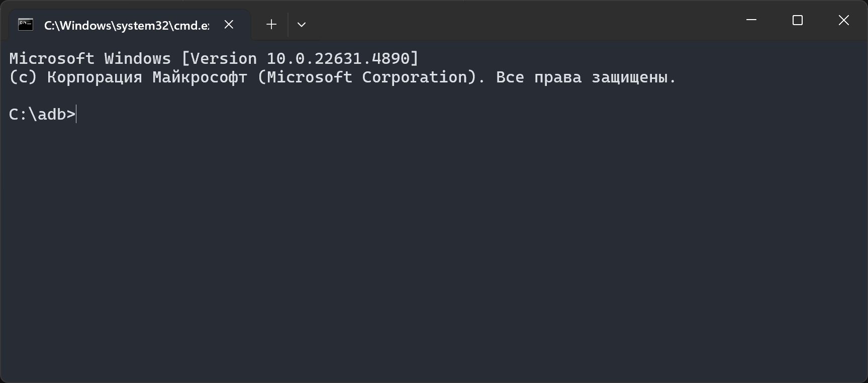This screenshot has width=868, height=383.
Task: Click the word Microsoft in the version line
Action: (x=52, y=59)
